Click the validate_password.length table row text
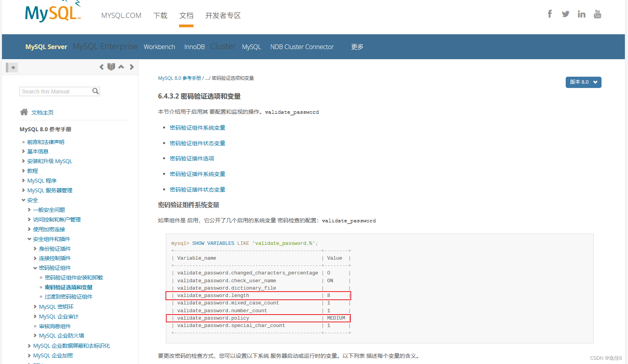 (x=213, y=295)
